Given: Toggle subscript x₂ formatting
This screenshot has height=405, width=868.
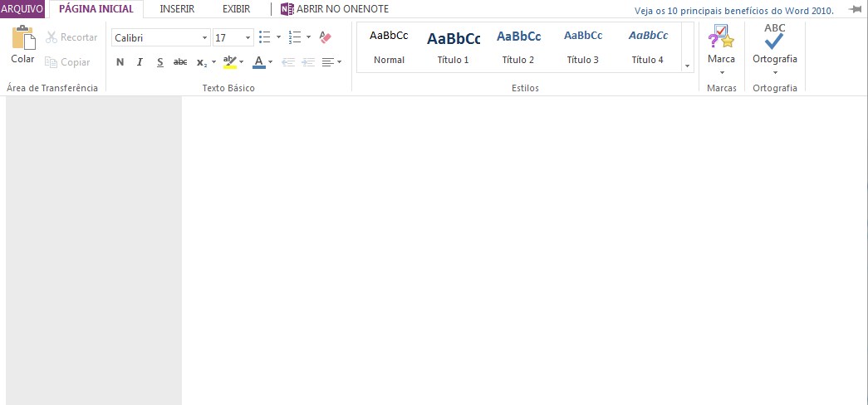Looking at the screenshot, I should [202, 62].
